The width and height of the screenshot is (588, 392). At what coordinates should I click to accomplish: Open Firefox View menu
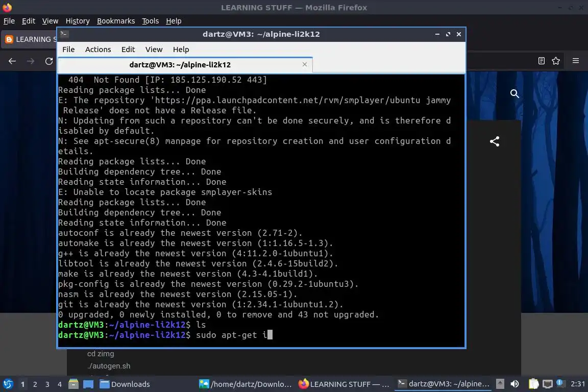pos(50,21)
